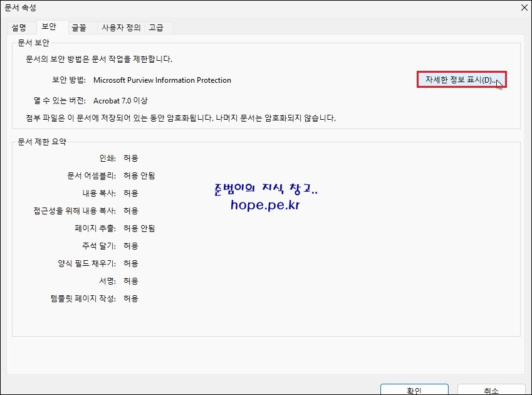Viewport: 532px width, 395px height.
Task: Confirm with the 확인 button
Action: point(414,390)
